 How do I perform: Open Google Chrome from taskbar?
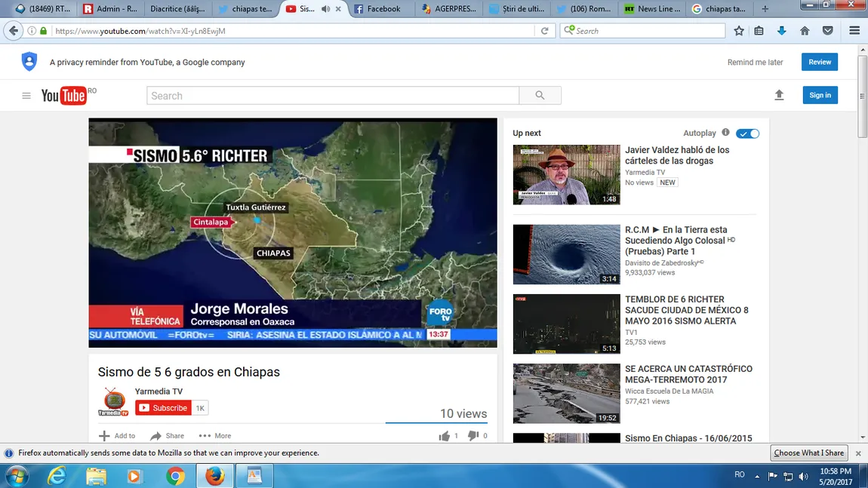tap(175, 476)
